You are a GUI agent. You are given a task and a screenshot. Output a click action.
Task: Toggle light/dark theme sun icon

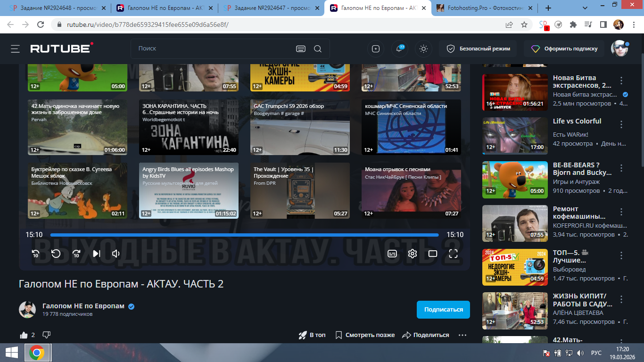point(423,49)
